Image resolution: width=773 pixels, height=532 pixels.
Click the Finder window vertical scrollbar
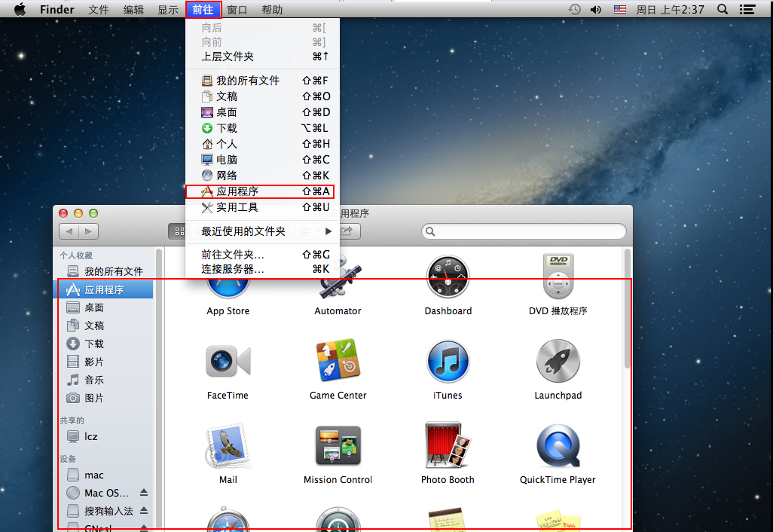click(628, 316)
